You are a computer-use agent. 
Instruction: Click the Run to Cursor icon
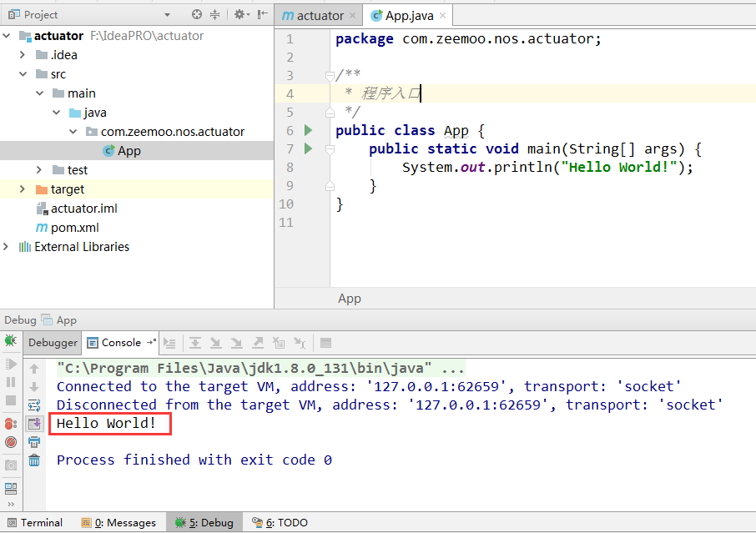pos(300,343)
